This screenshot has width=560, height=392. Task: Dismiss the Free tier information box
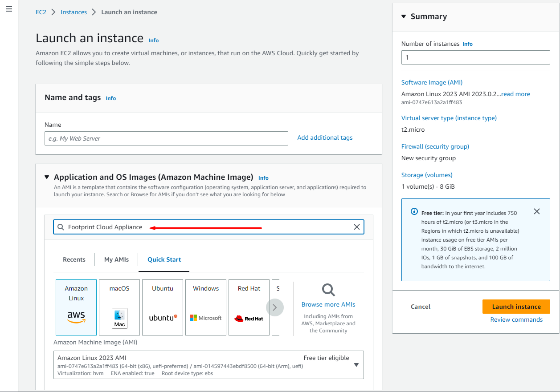point(536,211)
